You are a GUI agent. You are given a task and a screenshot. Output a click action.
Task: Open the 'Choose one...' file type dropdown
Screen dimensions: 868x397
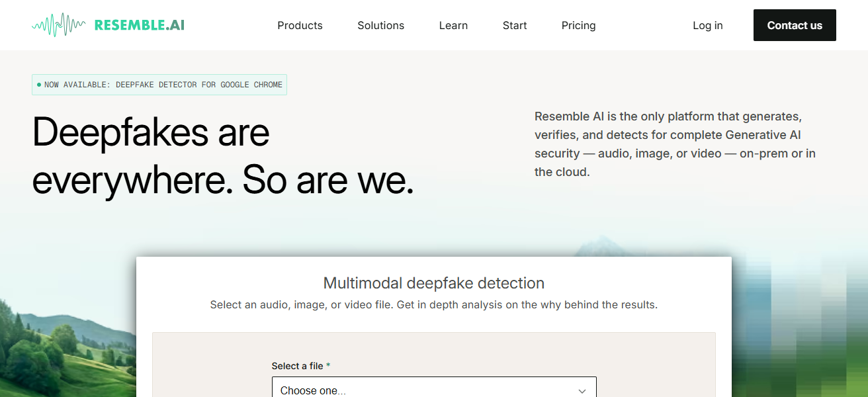(x=433, y=390)
